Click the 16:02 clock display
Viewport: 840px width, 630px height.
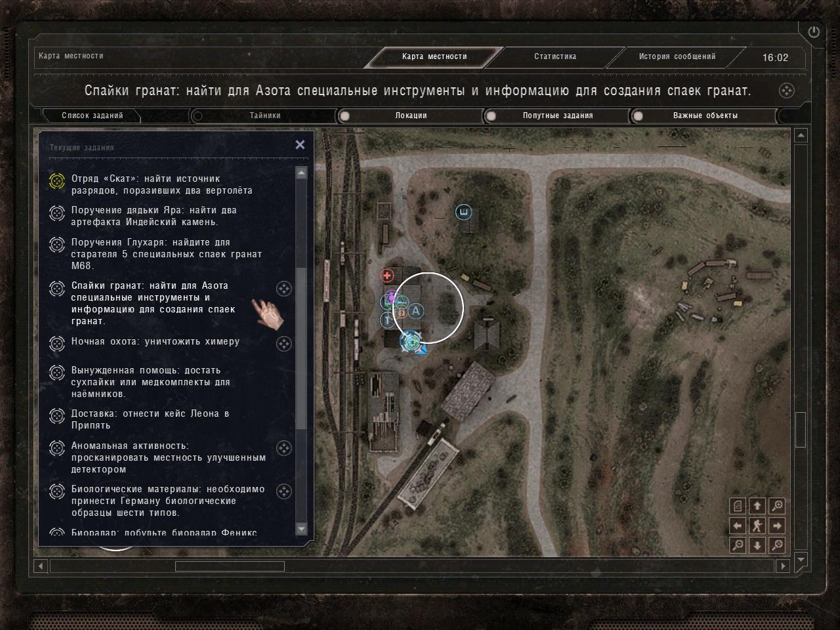(x=775, y=58)
